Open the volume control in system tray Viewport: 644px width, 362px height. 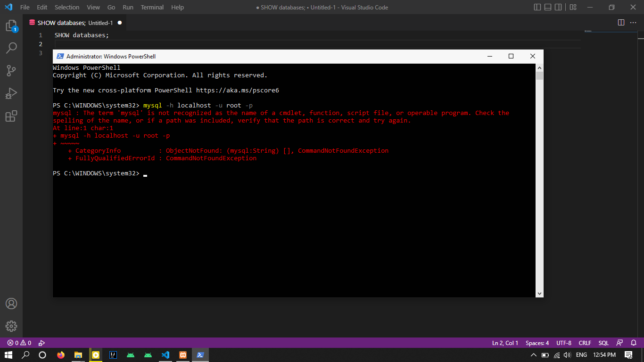click(x=568, y=355)
